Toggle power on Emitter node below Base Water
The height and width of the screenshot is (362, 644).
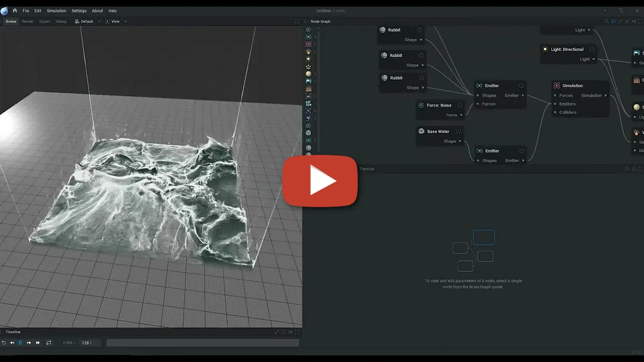point(522,151)
